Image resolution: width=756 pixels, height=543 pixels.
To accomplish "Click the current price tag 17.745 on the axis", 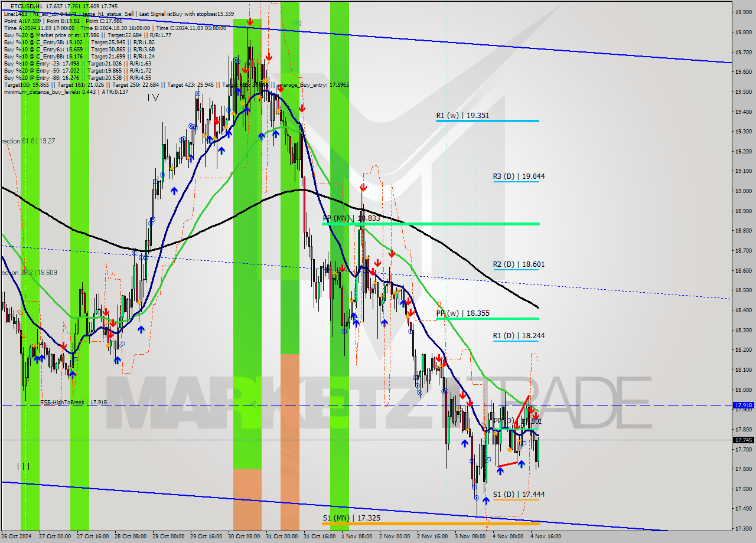I will pyautogui.click(x=743, y=440).
